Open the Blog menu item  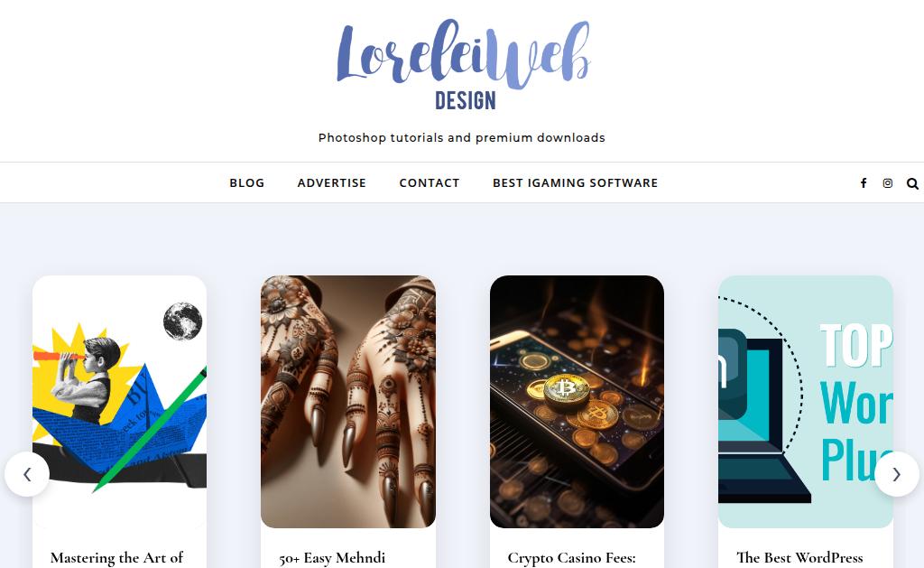(247, 182)
